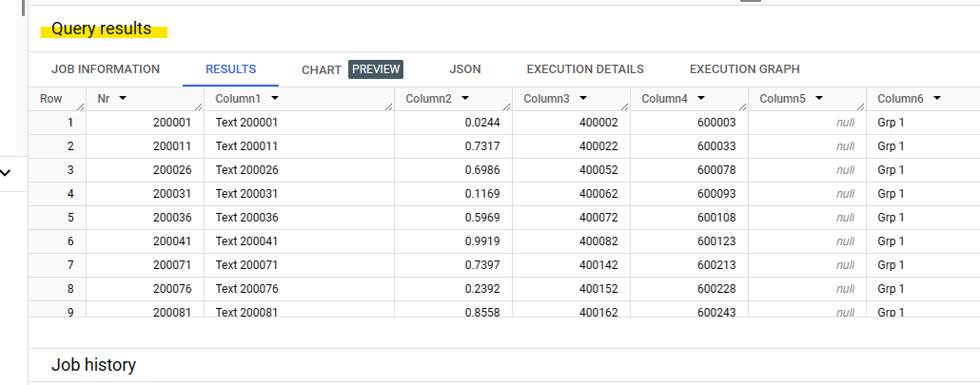Image resolution: width=980 pixels, height=385 pixels.
Task: Open the Nr column dropdown arrow
Action: (123, 99)
